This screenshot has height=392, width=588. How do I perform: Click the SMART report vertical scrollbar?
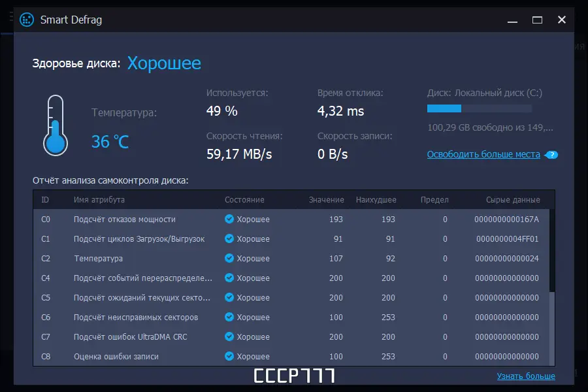[552, 327]
